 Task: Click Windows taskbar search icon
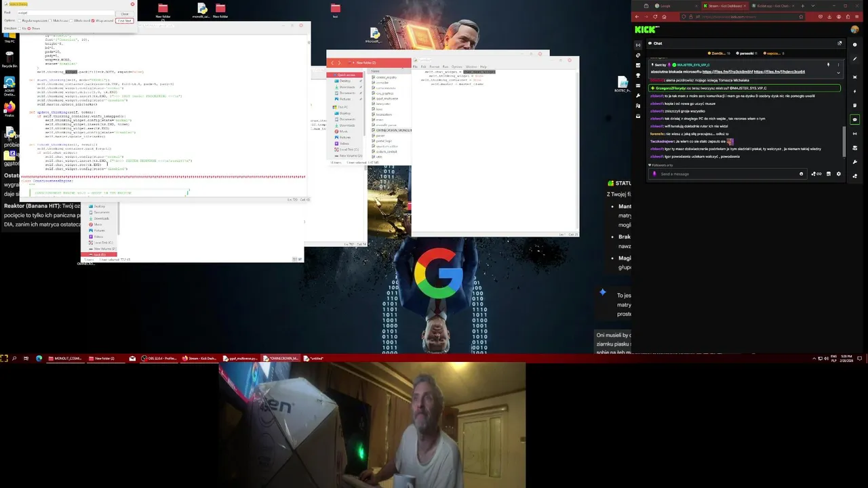pyautogui.click(x=14, y=359)
